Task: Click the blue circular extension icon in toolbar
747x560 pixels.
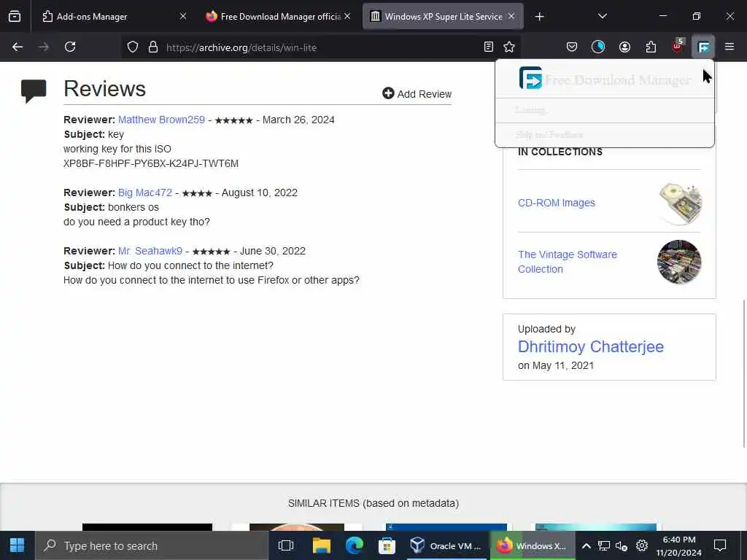Action: pyautogui.click(x=598, y=47)
